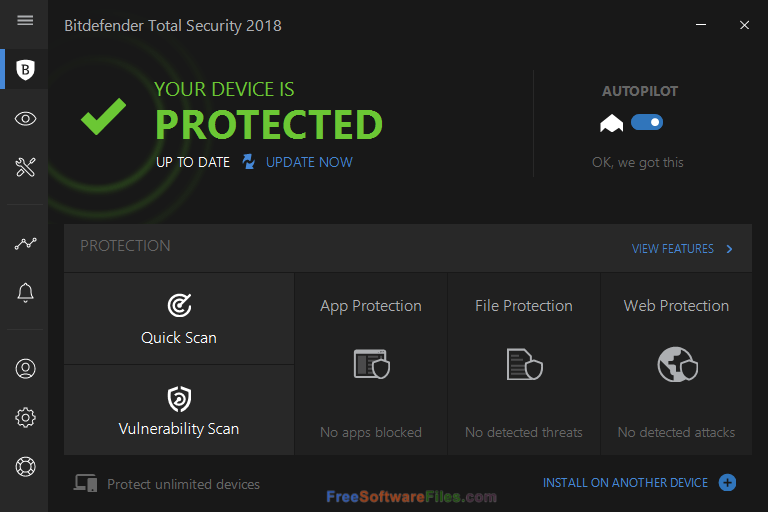Minimize the Bitdefender window
Viewport: 768px width, 512px height.
pyautogui.click(x=701, y=24)
